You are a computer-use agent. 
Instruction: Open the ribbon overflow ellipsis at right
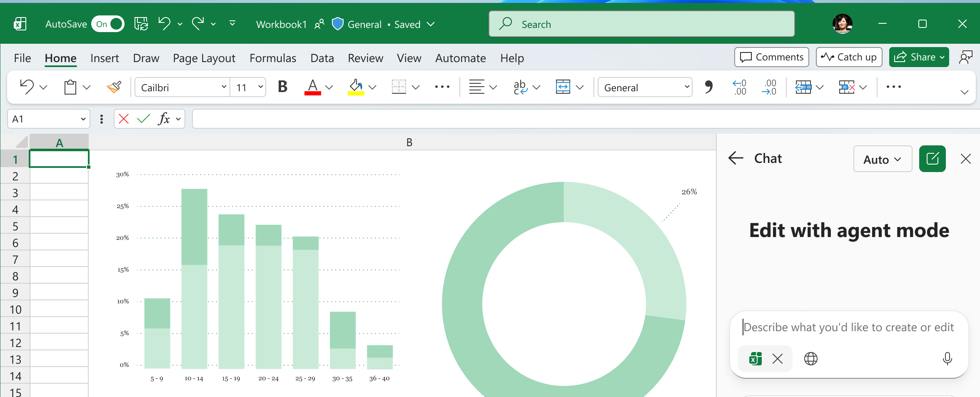893,87
